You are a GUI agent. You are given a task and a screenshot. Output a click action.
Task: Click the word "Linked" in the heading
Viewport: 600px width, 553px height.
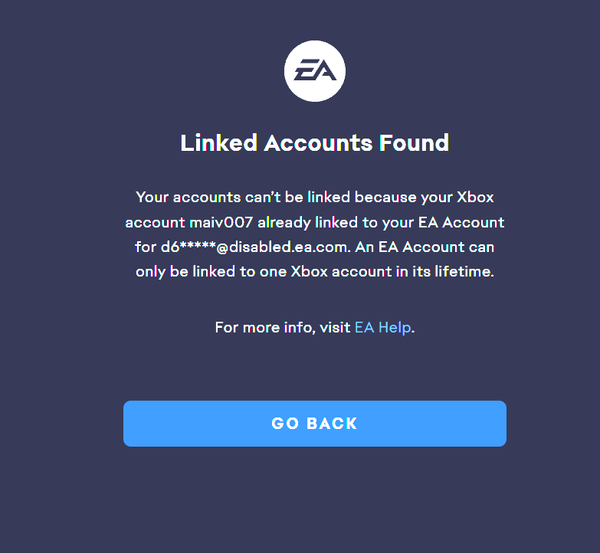click(219, 143)
